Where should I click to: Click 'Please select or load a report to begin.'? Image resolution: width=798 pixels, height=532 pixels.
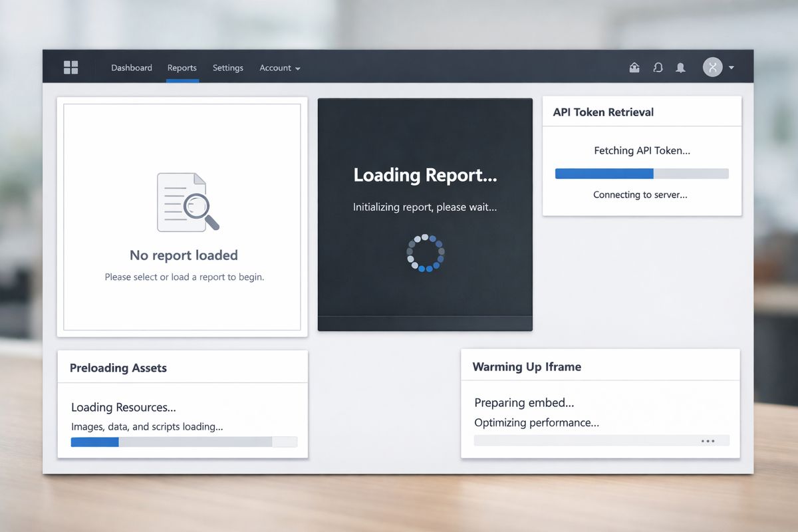(184, 277)
